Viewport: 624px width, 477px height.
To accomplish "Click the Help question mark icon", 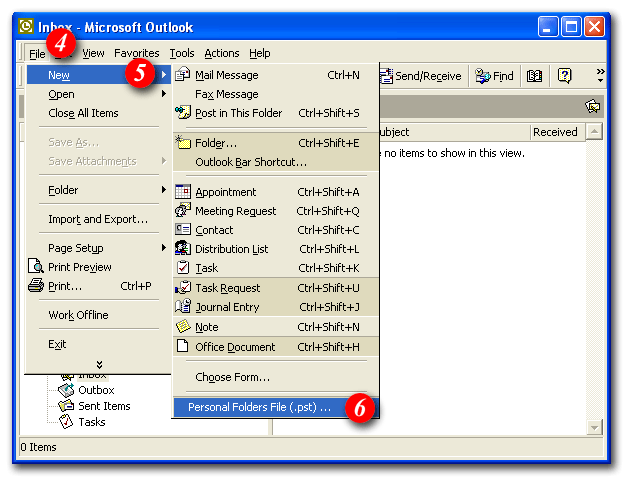I will tap(564, 76).
